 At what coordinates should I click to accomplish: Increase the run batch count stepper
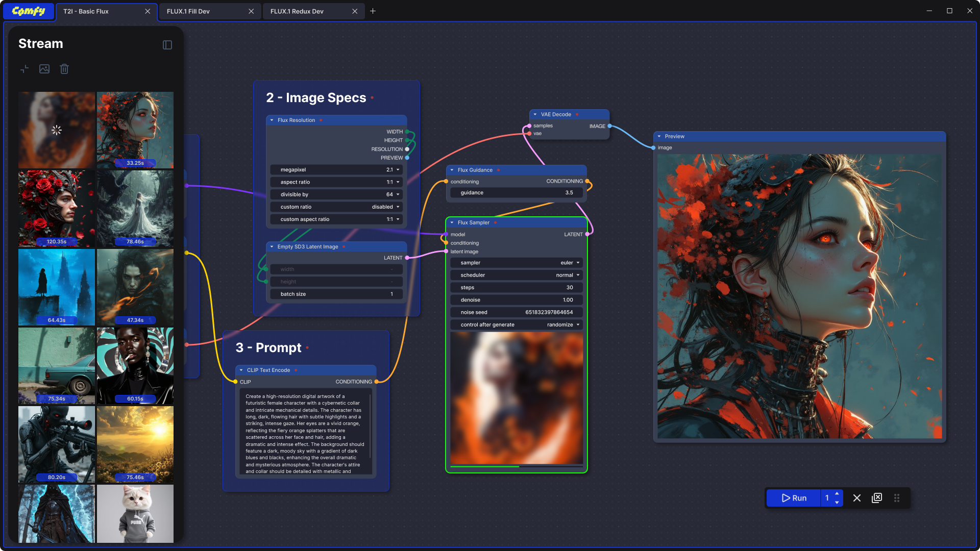837,493
